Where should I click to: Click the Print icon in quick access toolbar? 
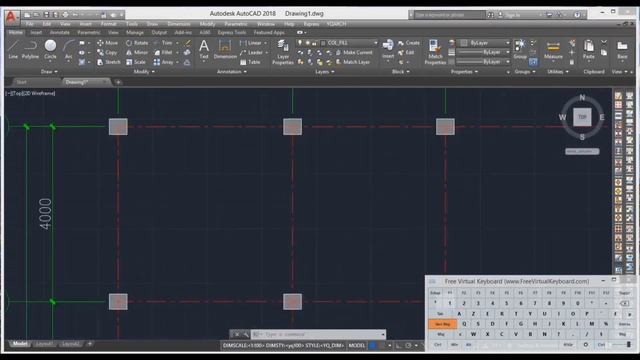[65, 15]
